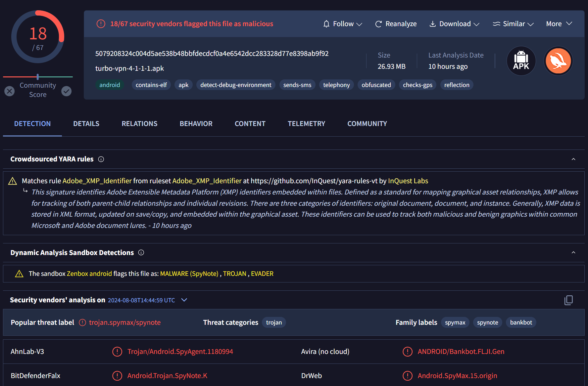588x386 pixels.
Task: Open the Follow dropdown menu
Action: click(x=343, y=24)
